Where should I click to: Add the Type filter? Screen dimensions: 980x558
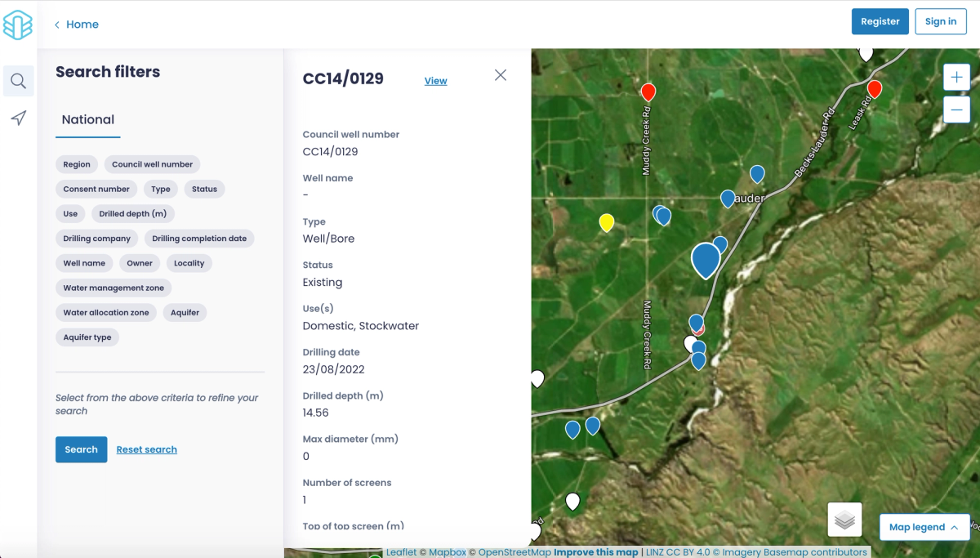[x=161, y=189]
